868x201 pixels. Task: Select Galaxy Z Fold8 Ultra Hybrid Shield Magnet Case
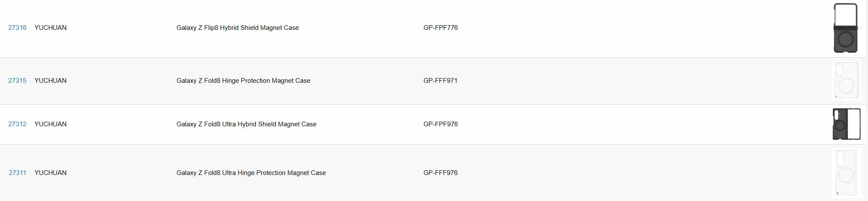pyautogui.click(x=246, y=124)
